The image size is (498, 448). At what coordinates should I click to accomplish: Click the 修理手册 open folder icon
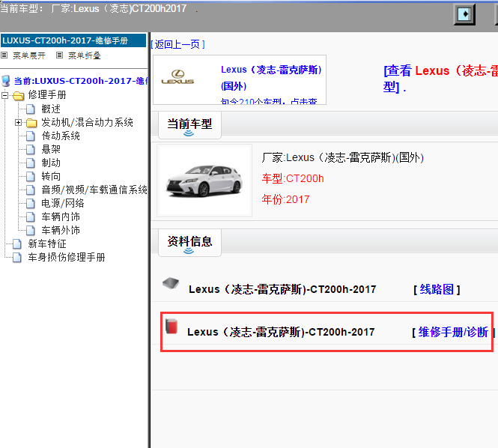pyautogui.click(x=19, y=95)
